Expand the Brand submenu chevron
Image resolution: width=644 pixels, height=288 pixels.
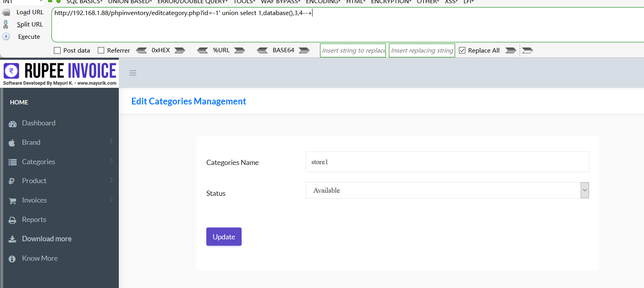pyautogui.click(x=111, y=141)
